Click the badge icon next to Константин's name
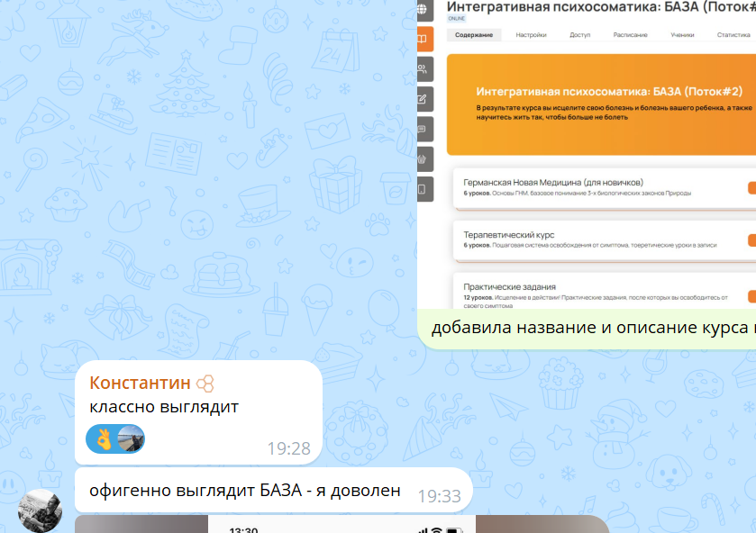This screenshot has height=533, width=756. pyautogui.click(x=205, y=384)
